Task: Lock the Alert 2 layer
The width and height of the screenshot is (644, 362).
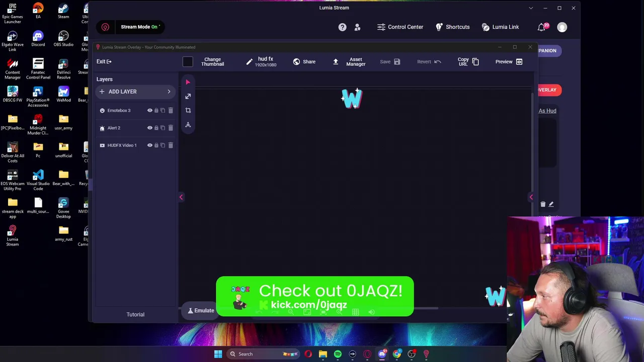Action: click(x=156, y=128)
